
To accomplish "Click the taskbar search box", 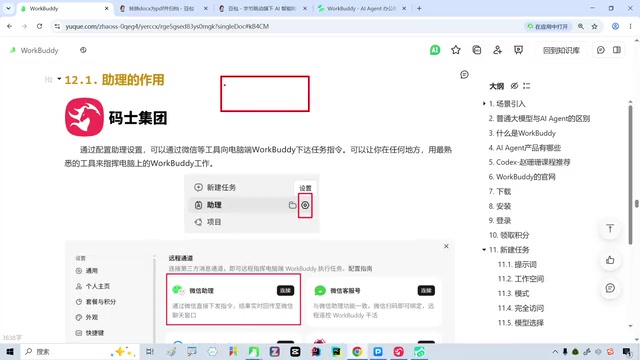I will (x=80, y=351).
